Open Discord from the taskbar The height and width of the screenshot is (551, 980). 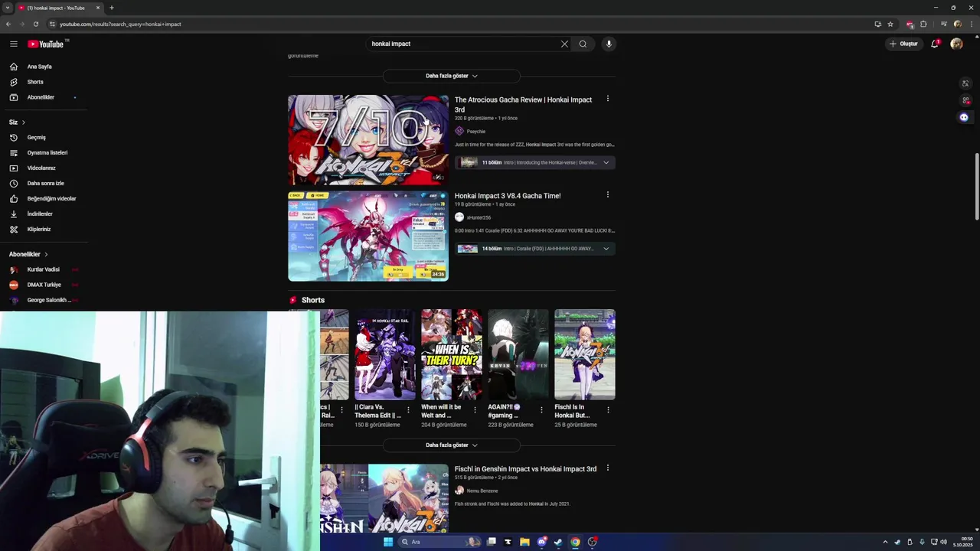pos(542,542)
